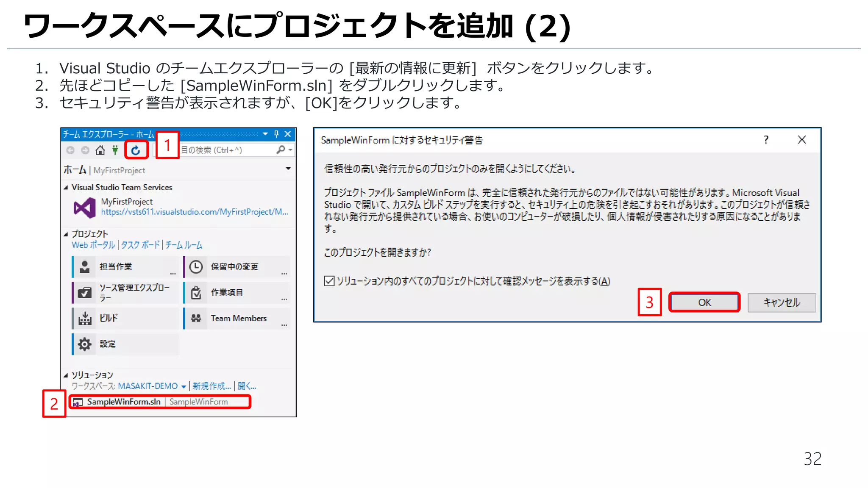
Task: Click the Back navigation arrow in Team Explorer
Action: (70, 150)
